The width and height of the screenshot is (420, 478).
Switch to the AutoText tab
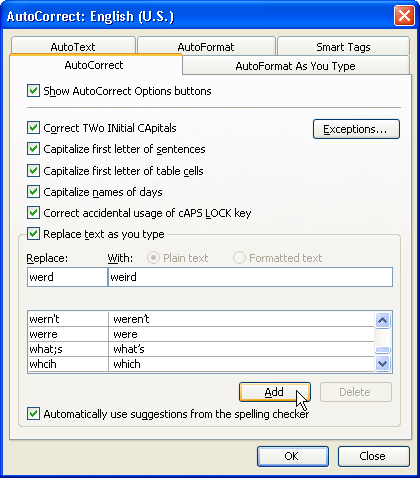[x=73, y=47]
